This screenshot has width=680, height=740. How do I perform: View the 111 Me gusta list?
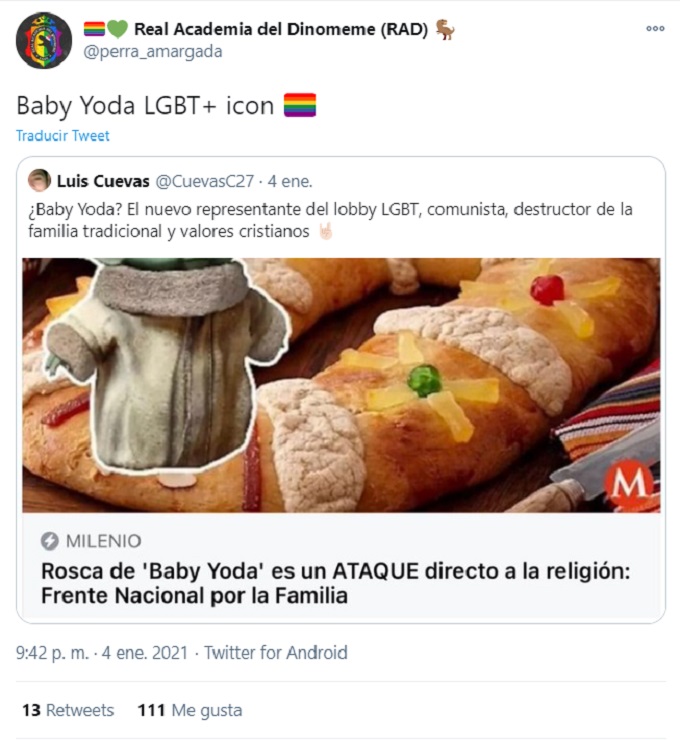(x=190, y=710)
